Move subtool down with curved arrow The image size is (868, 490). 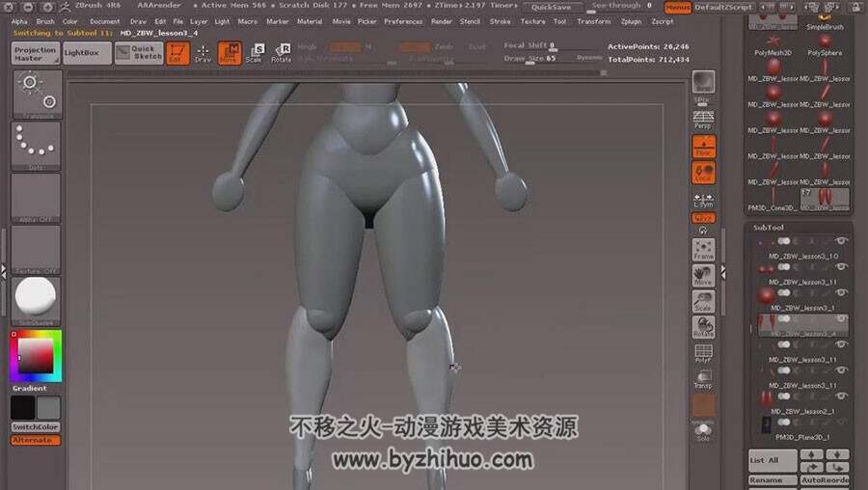[837, 469]
